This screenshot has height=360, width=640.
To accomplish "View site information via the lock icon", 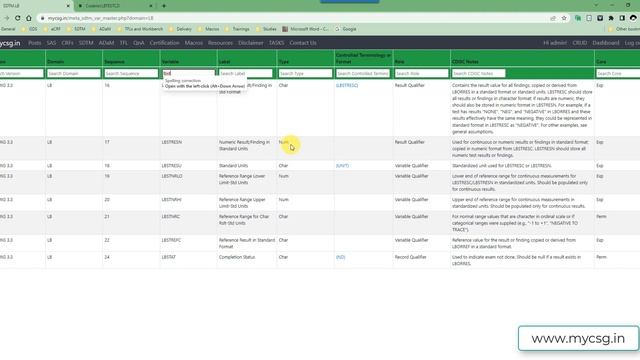I will 42,18.
